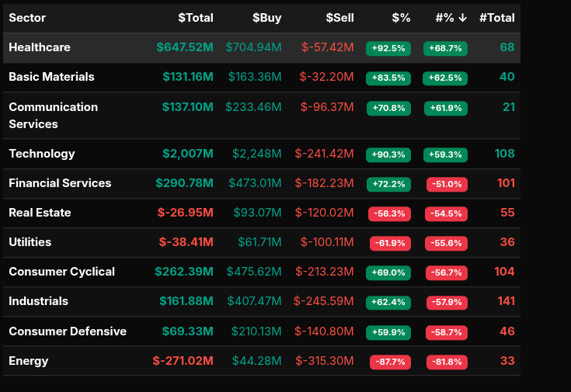
Task: Click the $Sell column header
Action: [x=339, y=18]
